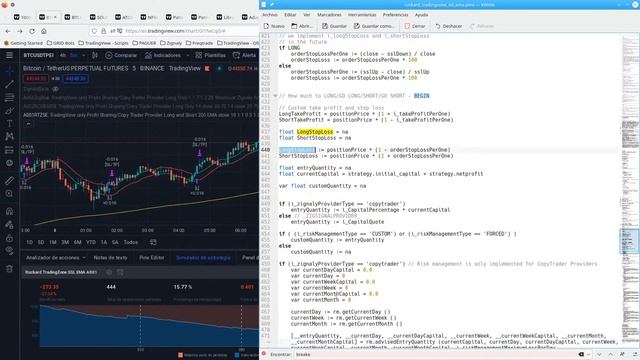Collapse the code fold at line 431

pyautogui.click(x=275, y=96)
